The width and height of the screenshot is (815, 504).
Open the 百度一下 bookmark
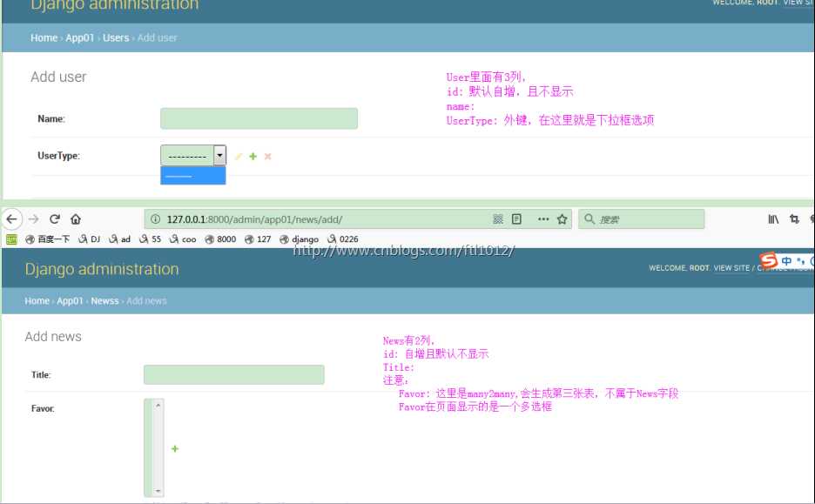point(48,239)
